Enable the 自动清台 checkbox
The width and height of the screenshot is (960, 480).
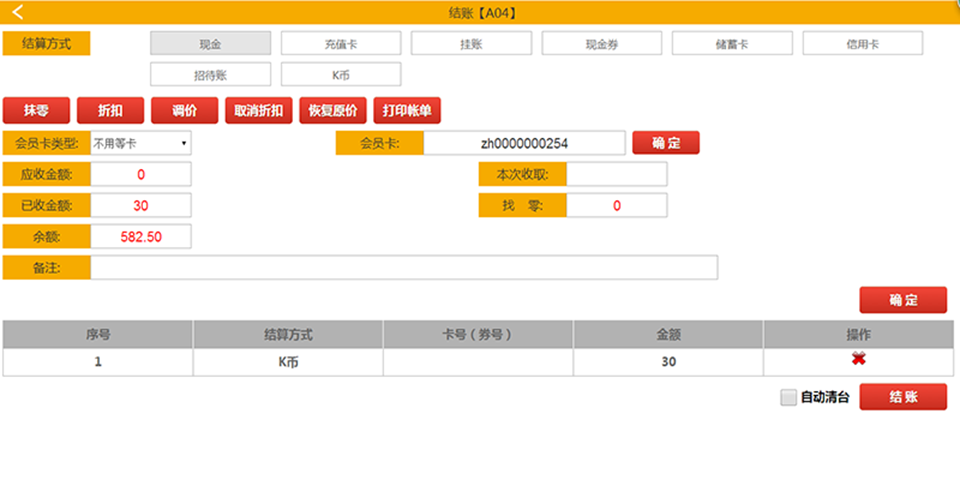[789, 397]
